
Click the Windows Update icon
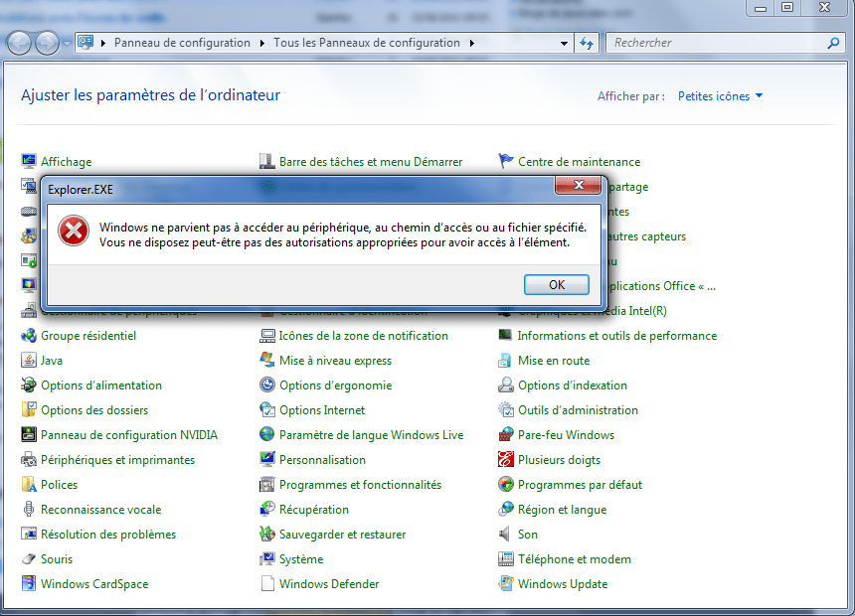click(x=505, y=583)
